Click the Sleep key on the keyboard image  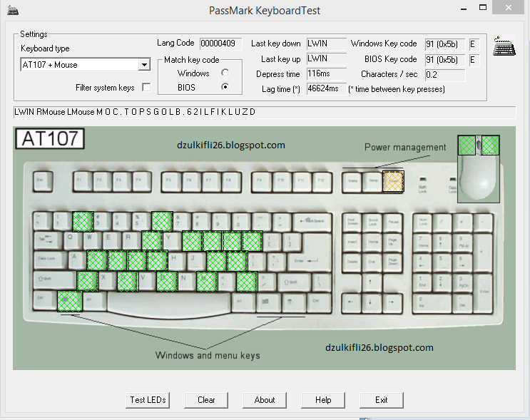[x=373, y=182]
